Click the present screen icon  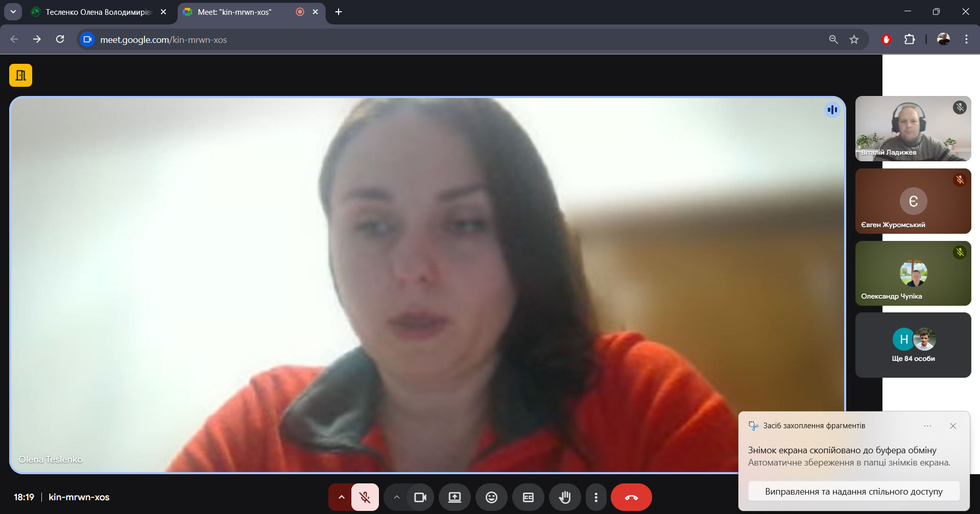(x=455, y=497)
